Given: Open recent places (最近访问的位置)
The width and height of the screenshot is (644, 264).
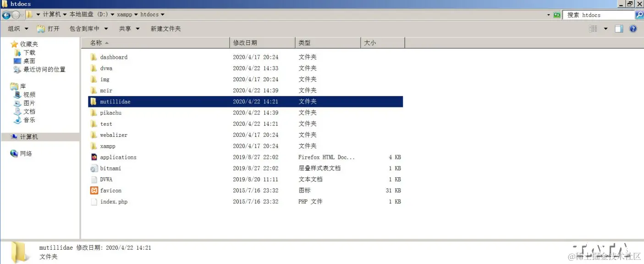Looking at the screenshot, I should pos(44,69).
